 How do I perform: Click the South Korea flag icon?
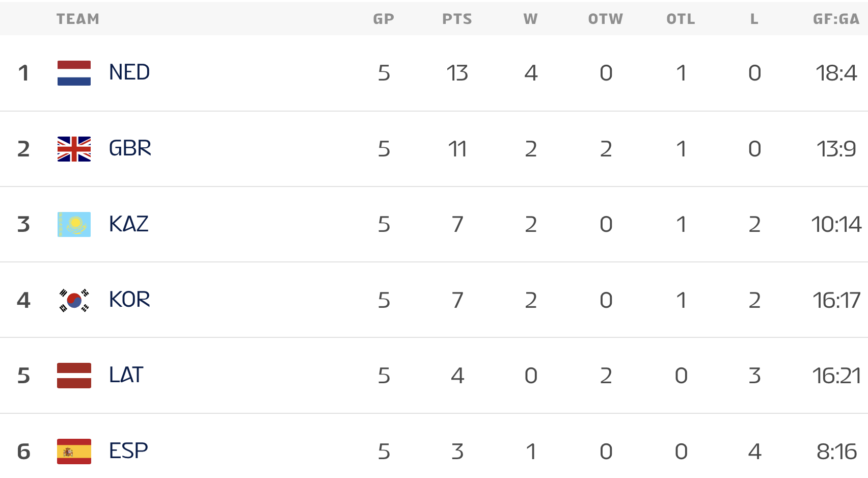tap(74, 300)
